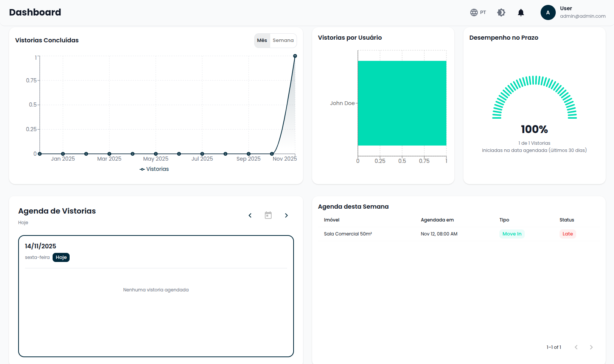Open the language selector globe icon
This screenshot has height=364, width=614.
click(x=474, y=12)
